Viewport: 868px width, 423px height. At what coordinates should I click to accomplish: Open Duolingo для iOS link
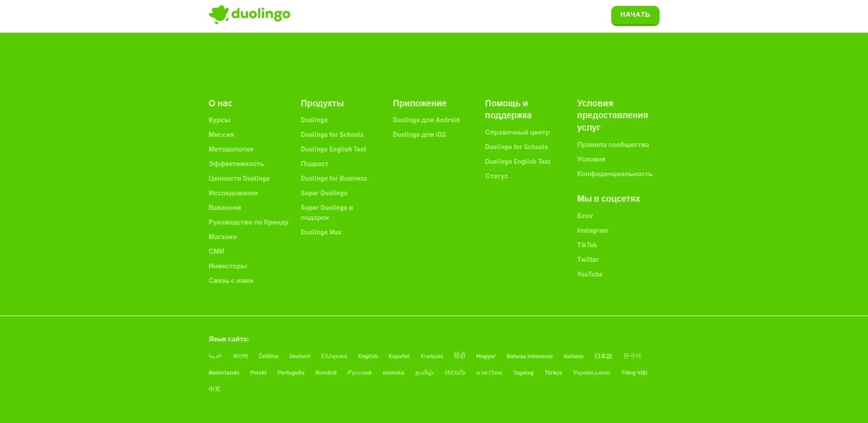(x=419, y=135)
